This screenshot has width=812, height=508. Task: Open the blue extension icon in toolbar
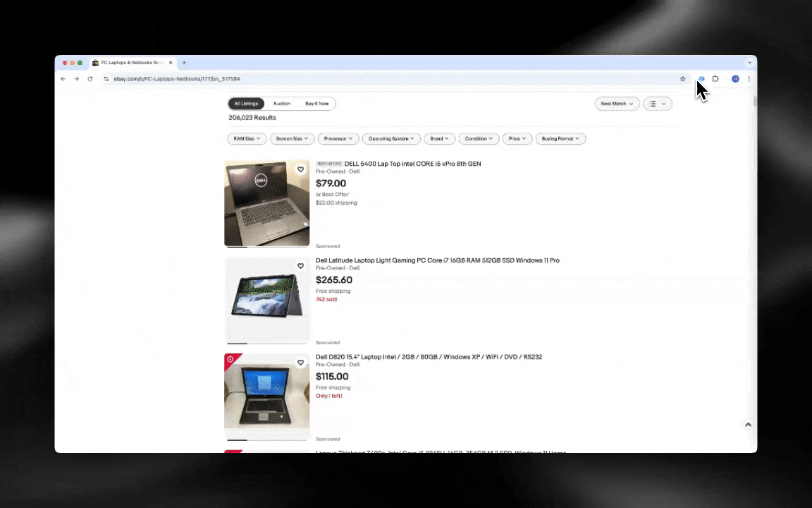coord(701,79)
